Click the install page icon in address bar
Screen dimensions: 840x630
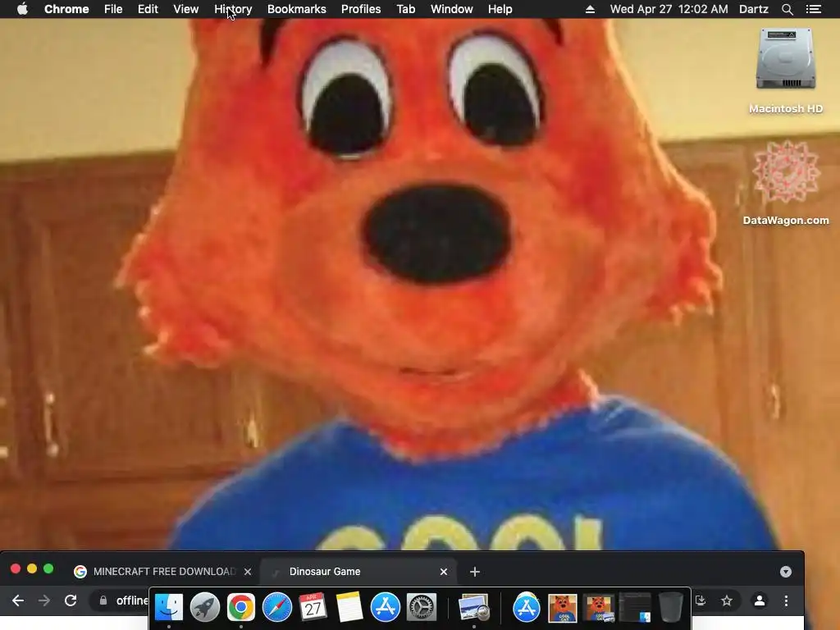pyautogui.click(x=701, y=600)
